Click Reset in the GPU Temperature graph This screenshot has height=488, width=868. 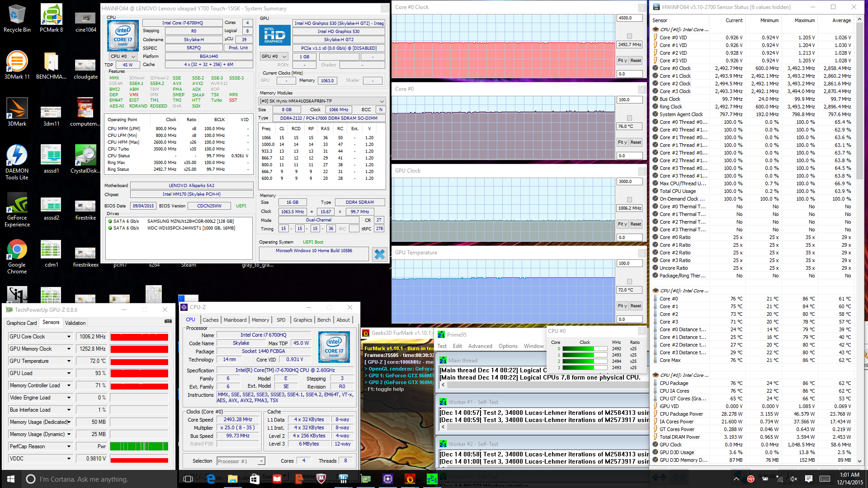[636, 306]
